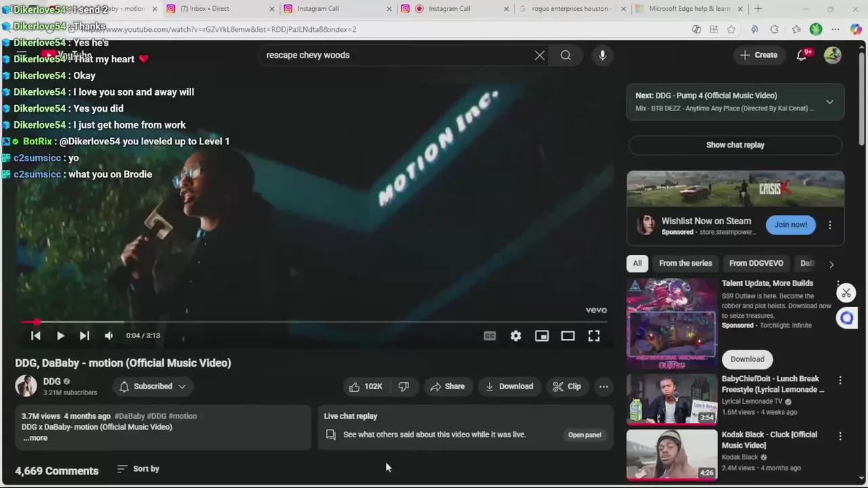Screen dimensions: 868x488
Task: Like the video with 102K likes
Action: (366, 386)
